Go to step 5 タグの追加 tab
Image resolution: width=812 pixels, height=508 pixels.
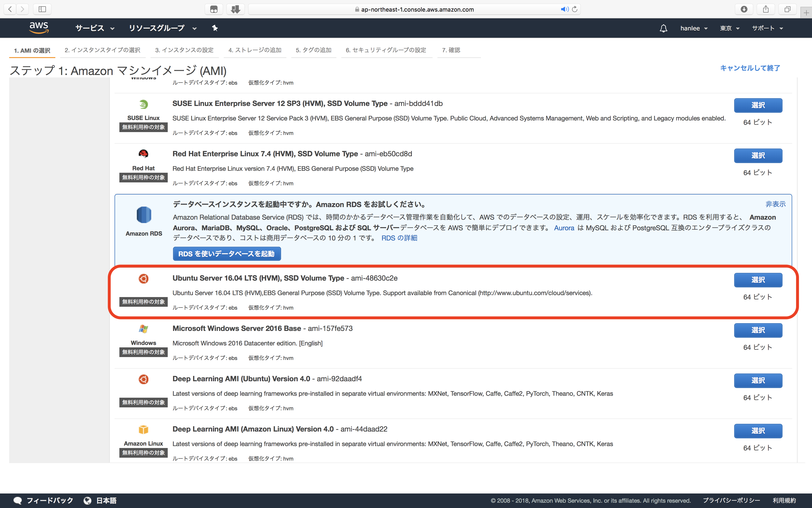[314, 50]
